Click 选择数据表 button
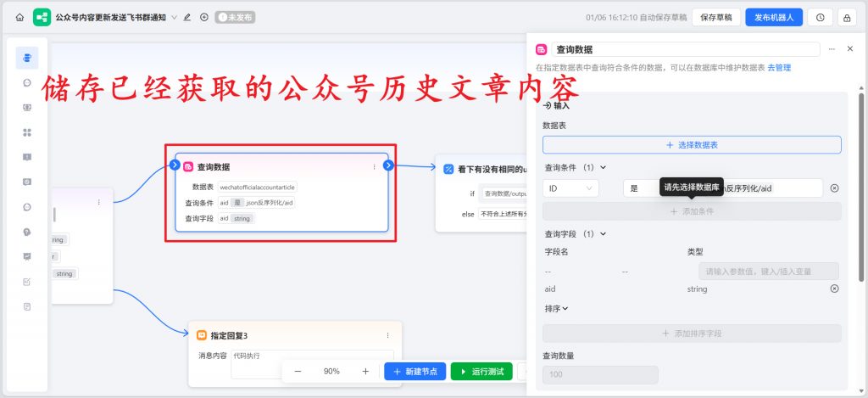Image resolution: width=868 pixels, height=398 pixels. pos(692,144)
